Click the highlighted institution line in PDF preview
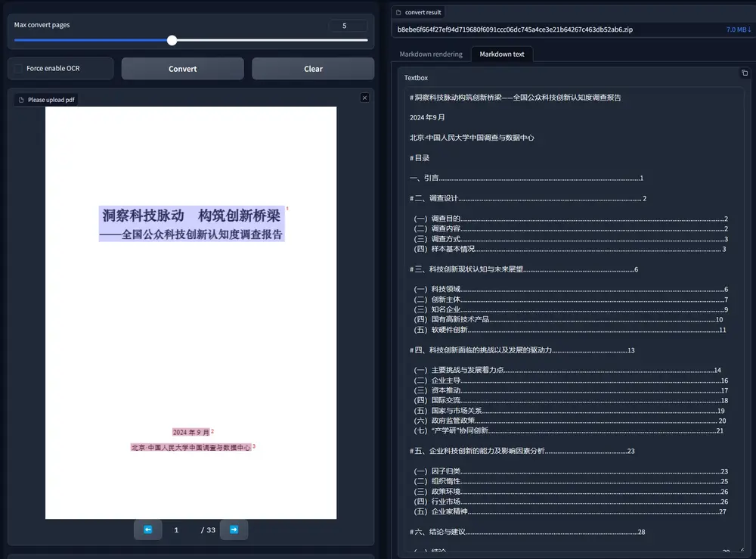This screenshot has height=559, width=756. pos(191,448)
